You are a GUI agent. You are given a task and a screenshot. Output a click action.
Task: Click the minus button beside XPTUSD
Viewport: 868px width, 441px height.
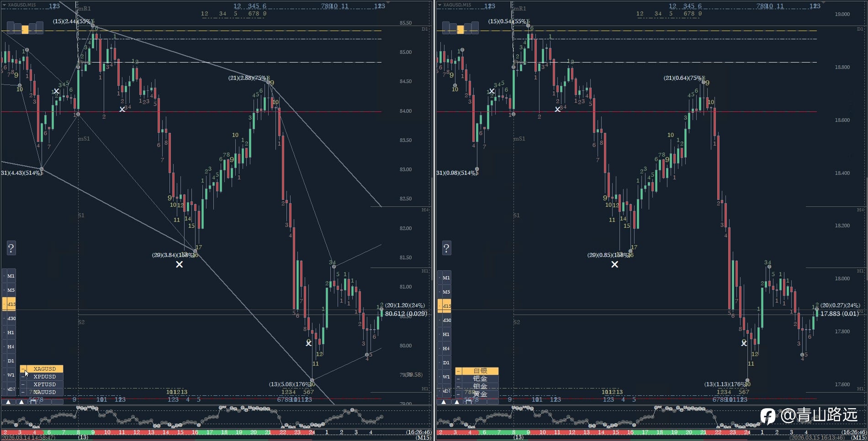(23, 384)
